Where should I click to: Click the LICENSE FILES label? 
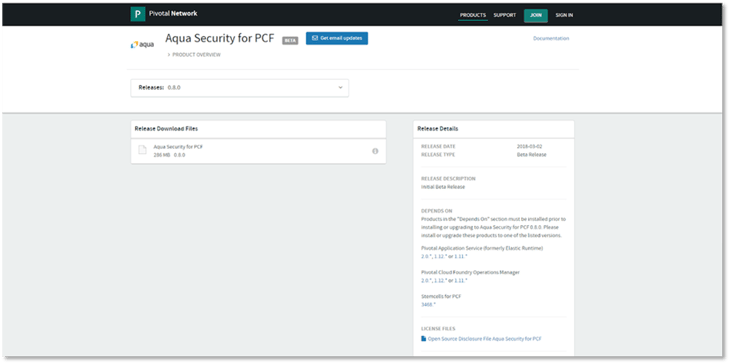[x=438, y=329]
